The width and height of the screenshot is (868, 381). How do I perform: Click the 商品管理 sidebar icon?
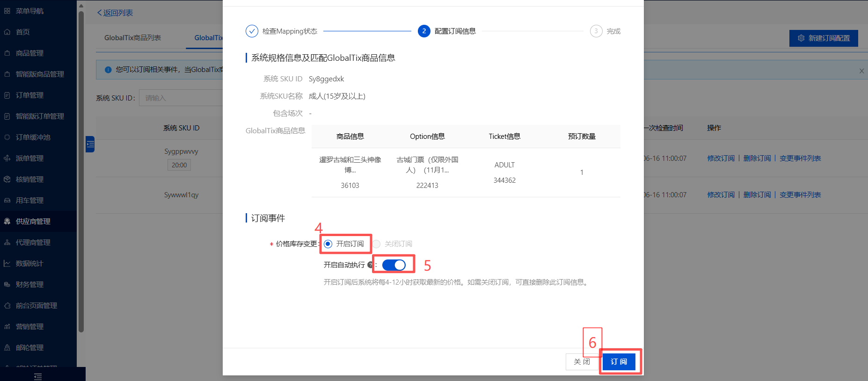pos(7,53)
